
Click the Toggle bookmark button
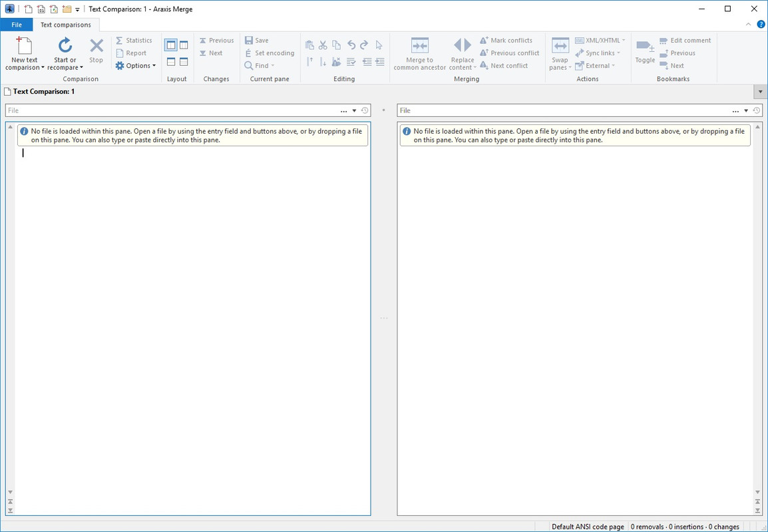point(645,51)
